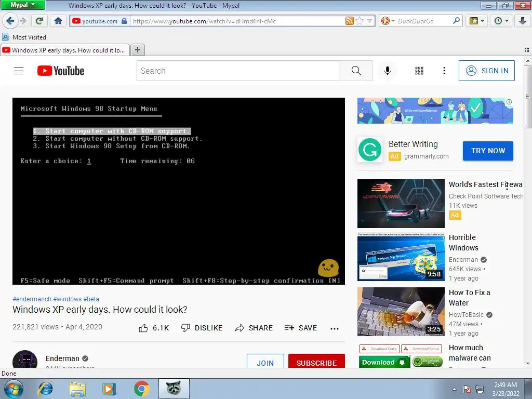Start voice search with the microphone icon
Screen dimensions: 532x399
(388, 71)
